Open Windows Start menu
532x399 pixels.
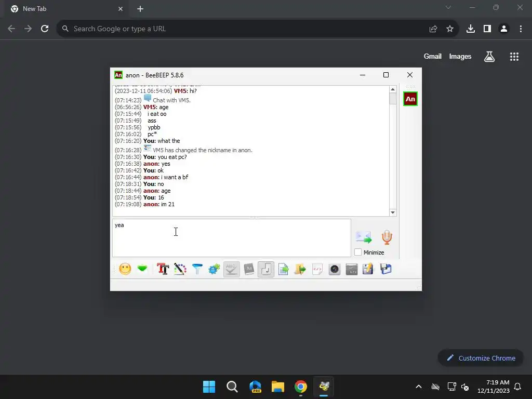tap(209, 387)
